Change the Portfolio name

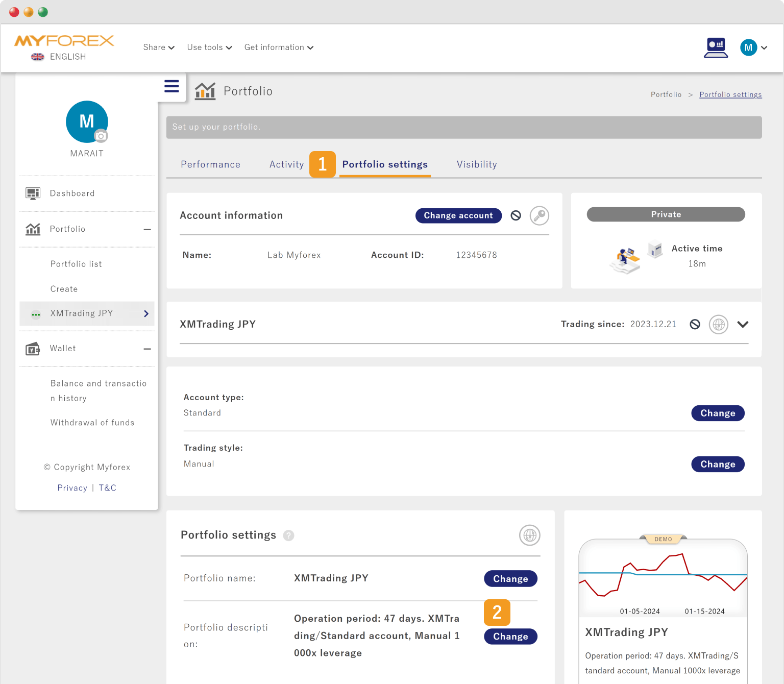point(510,578)
